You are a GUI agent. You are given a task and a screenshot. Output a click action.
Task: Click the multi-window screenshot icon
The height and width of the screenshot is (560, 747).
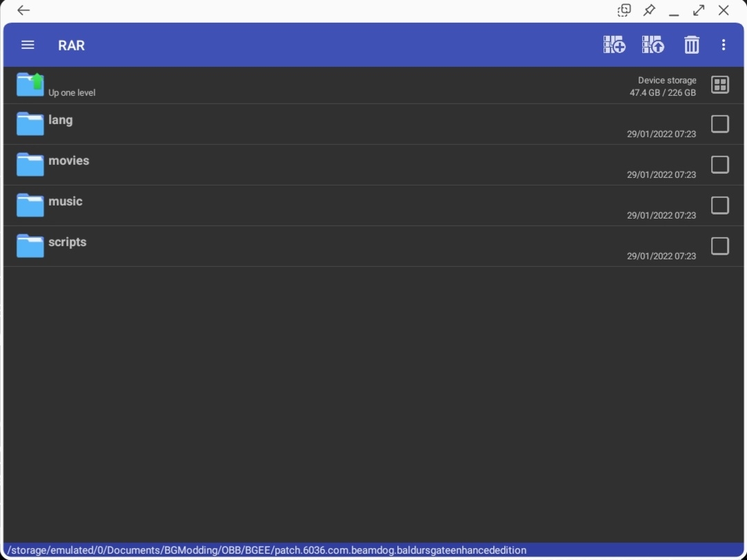624,10
